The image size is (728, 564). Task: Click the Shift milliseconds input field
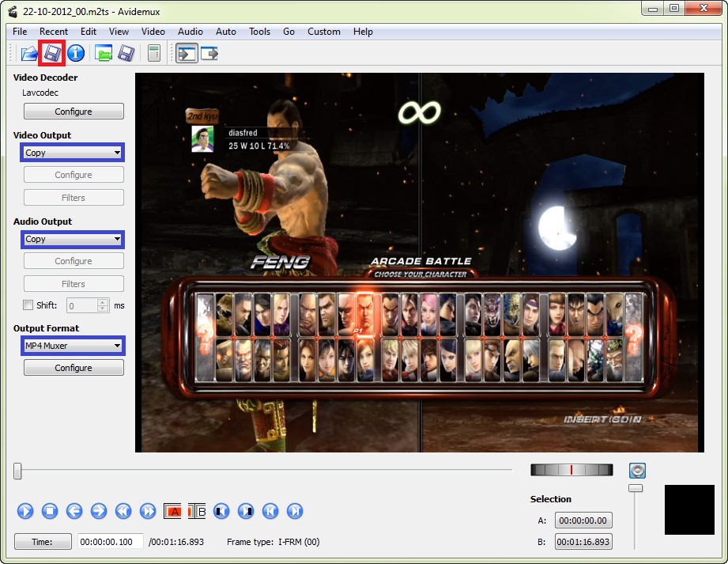[x=81, y=305]
